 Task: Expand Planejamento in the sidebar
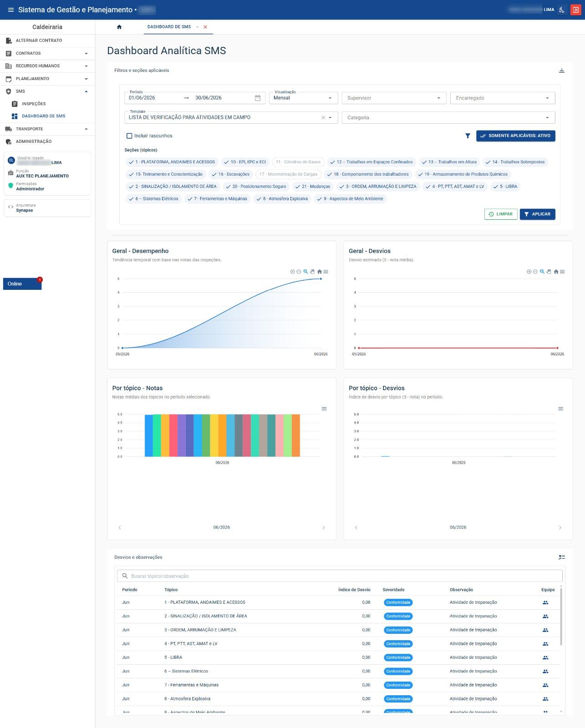tap(47, 79)
